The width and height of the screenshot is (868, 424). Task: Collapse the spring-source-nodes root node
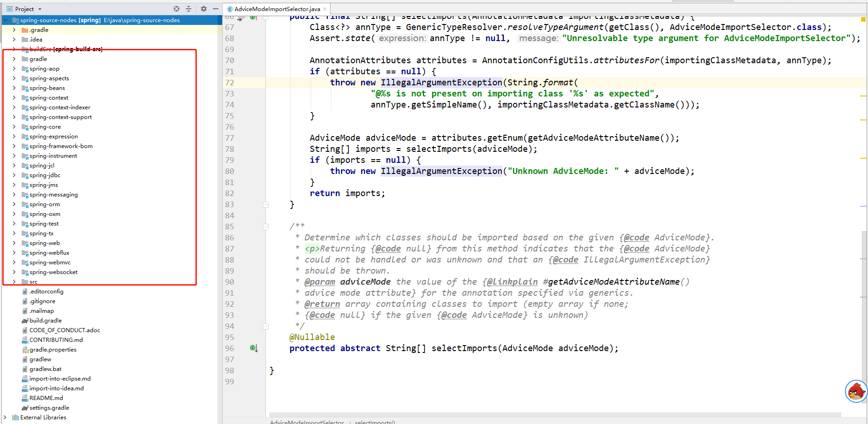6,20
